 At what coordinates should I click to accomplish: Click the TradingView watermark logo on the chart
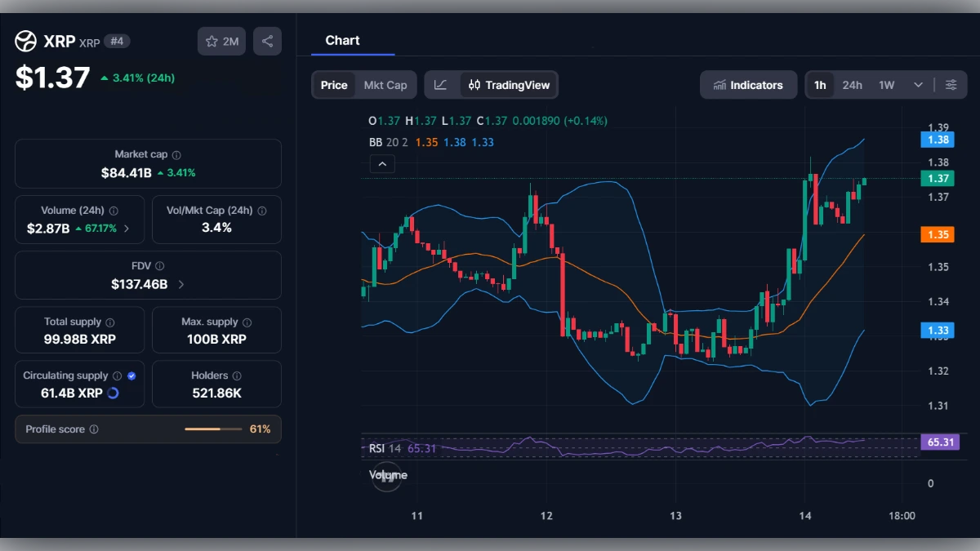[386, 476]
